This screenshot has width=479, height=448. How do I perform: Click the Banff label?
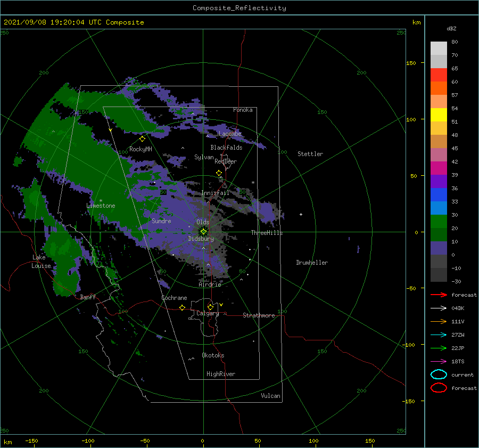[x=88, y=297]
